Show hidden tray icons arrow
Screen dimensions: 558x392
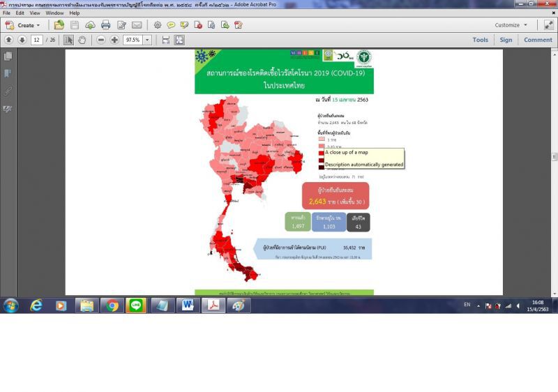[478, 306]
